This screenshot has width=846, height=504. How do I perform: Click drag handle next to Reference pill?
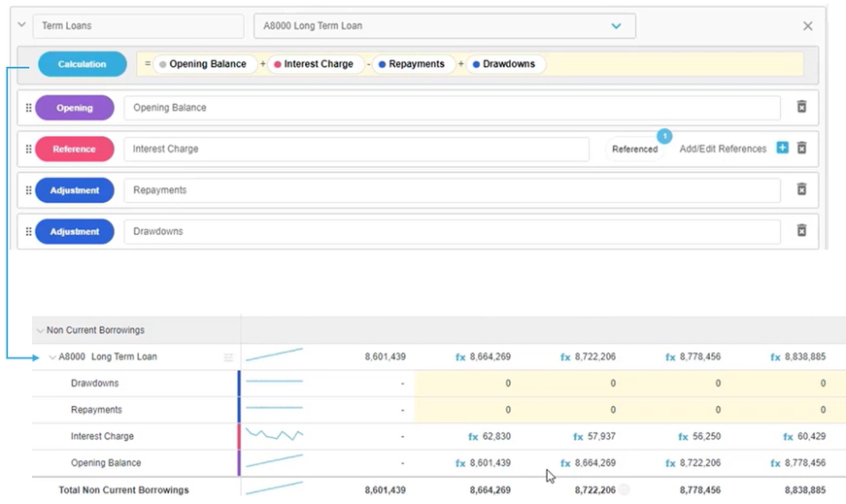click(x=28, y=149)
